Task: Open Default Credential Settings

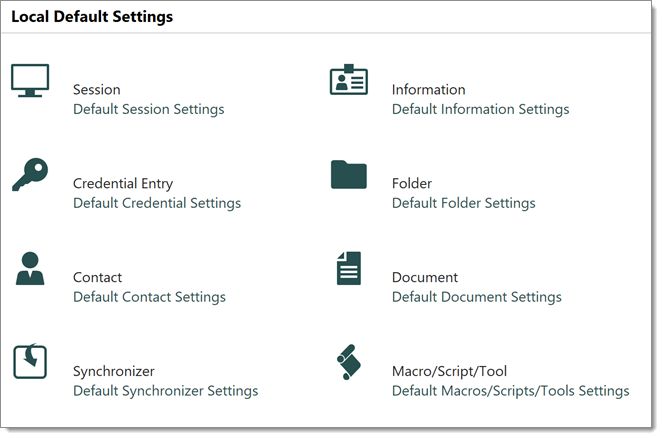Action: 157,203
